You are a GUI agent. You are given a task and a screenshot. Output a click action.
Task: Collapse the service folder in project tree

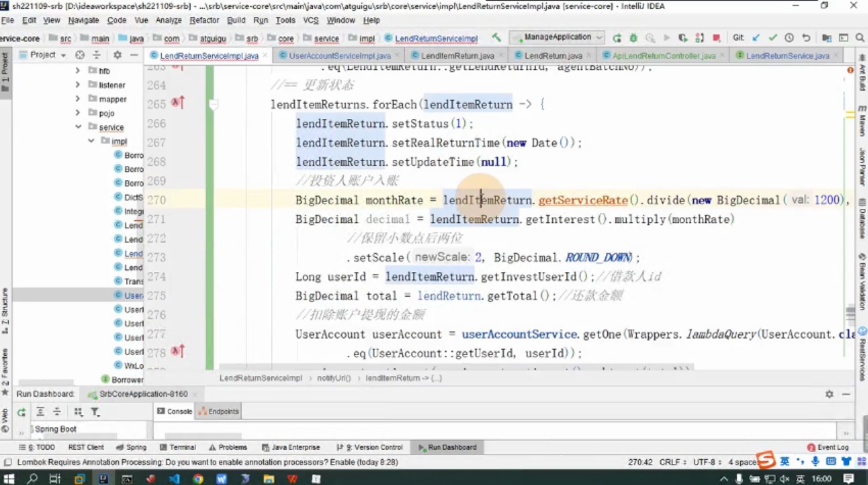click(78, 127)
